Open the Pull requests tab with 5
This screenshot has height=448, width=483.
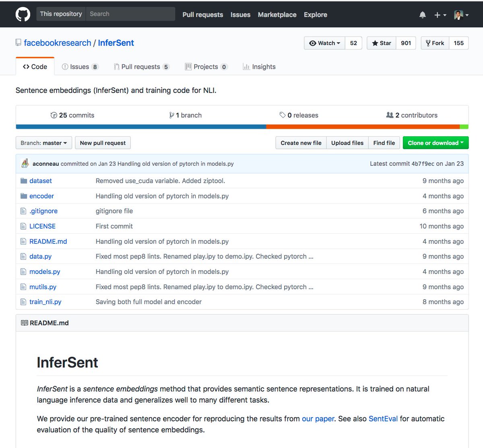click(142, 67)
